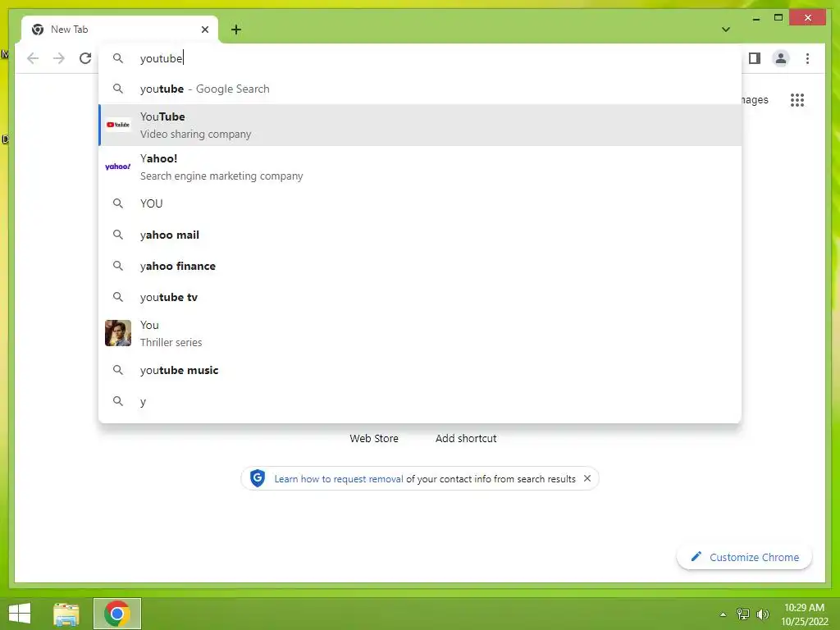Pick the 'yahoo finance' suggestion

[420, 266]
